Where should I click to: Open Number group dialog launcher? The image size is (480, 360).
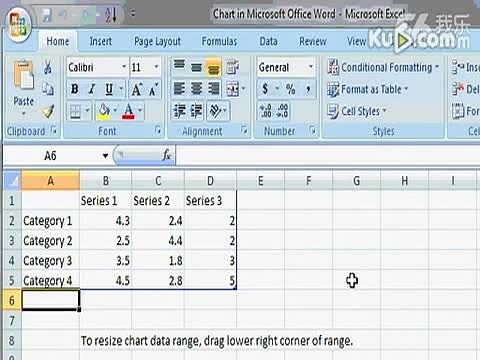tap(312, 130)
